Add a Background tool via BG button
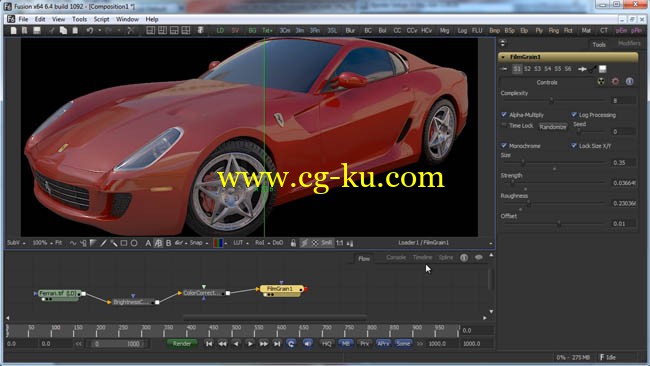 click(x=252, y=31)
